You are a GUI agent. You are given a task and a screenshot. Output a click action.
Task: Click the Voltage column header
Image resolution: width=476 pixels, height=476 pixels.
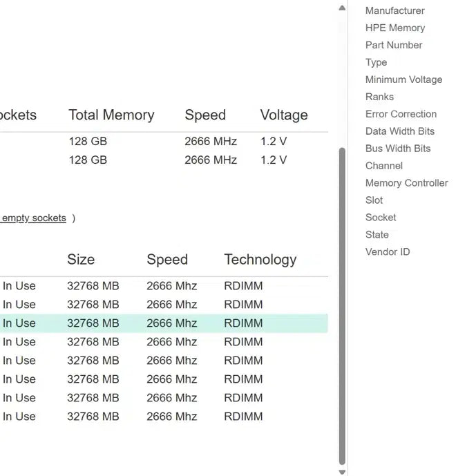tap(284, 115)
